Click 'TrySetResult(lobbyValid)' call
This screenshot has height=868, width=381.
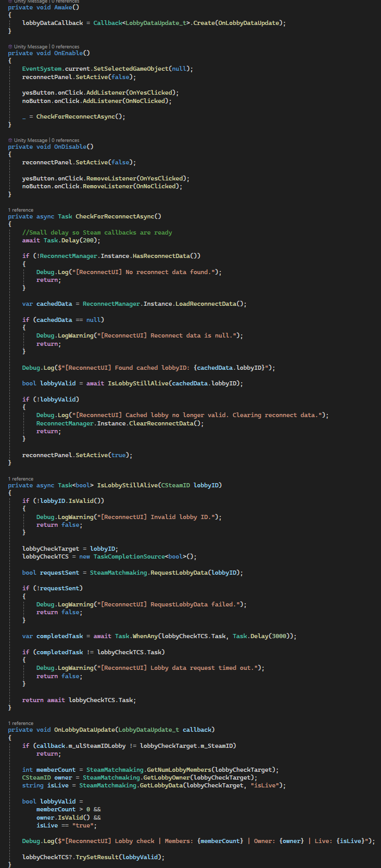pyautogui.click(x=120, y=857)
